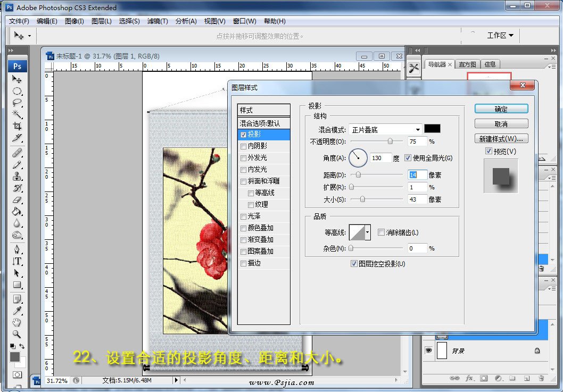563x392 pixels.
Task: Select the Pen tool
Action: point(17,249)
